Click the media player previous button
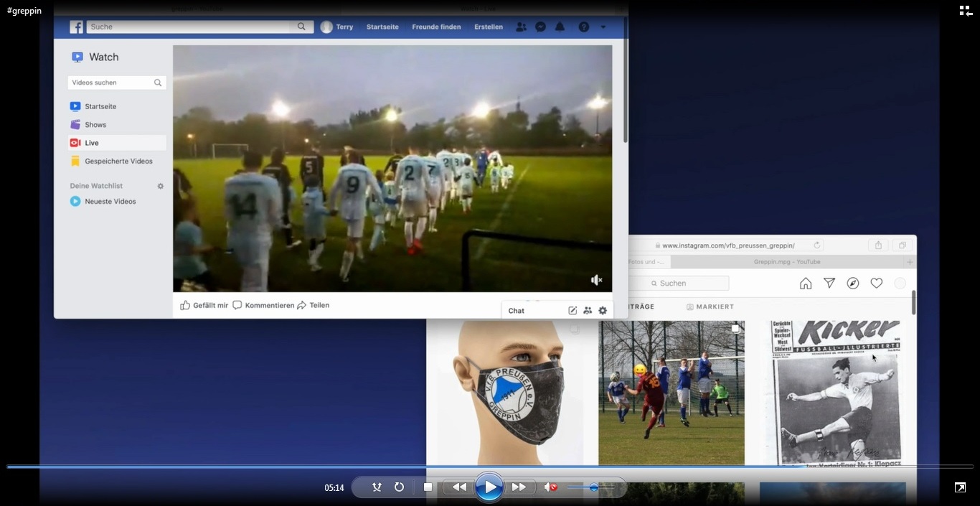This screenshot has height=506, width=980. [x=459, y=487]
